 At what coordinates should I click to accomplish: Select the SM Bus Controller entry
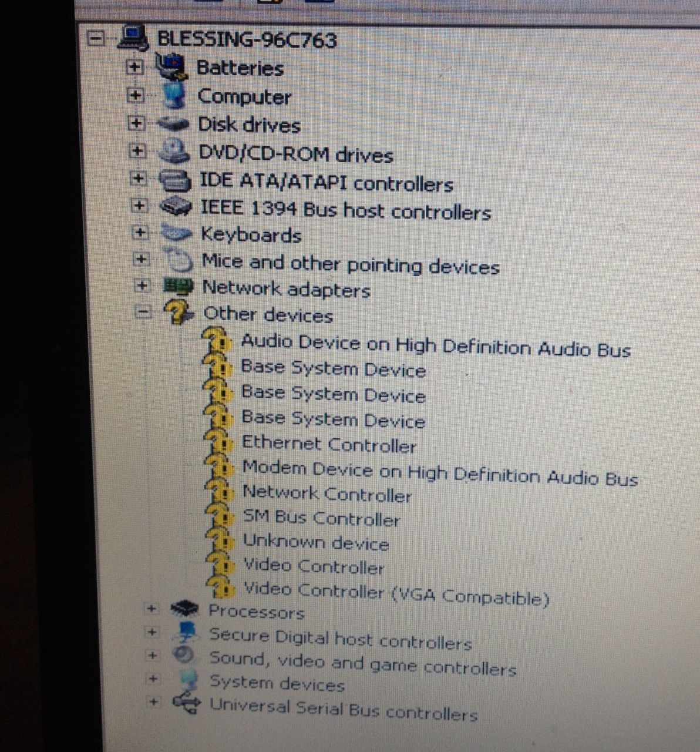coord(322,518)
